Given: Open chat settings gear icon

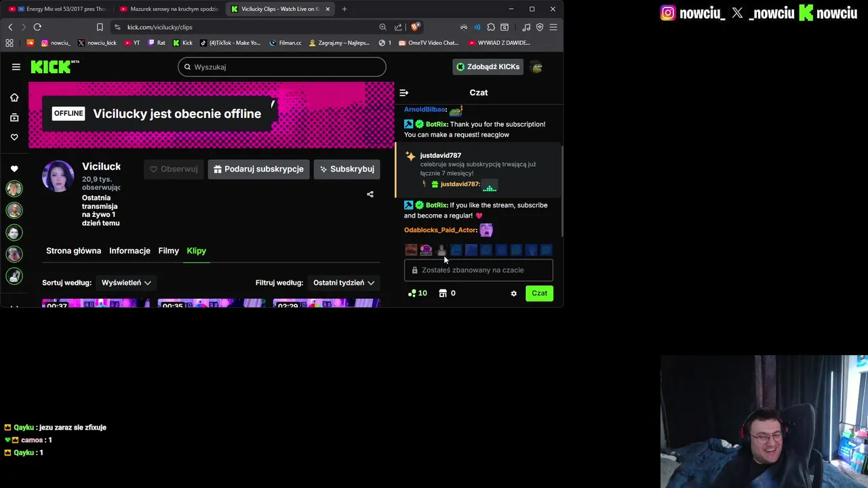Looking at the screenshot, I should (513, 293).
